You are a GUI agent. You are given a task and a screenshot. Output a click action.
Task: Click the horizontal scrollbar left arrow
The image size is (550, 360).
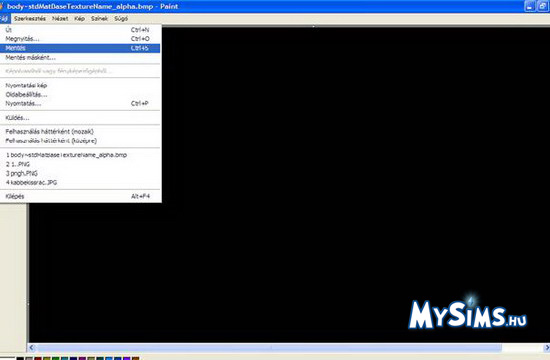32,348
